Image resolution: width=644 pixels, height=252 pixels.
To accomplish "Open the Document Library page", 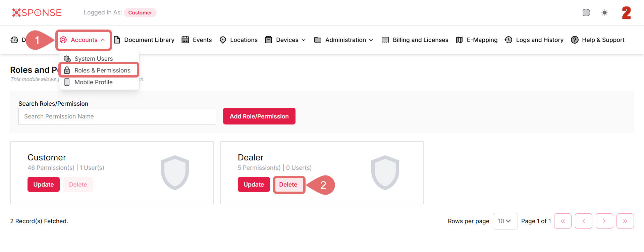I will (145, 40).
